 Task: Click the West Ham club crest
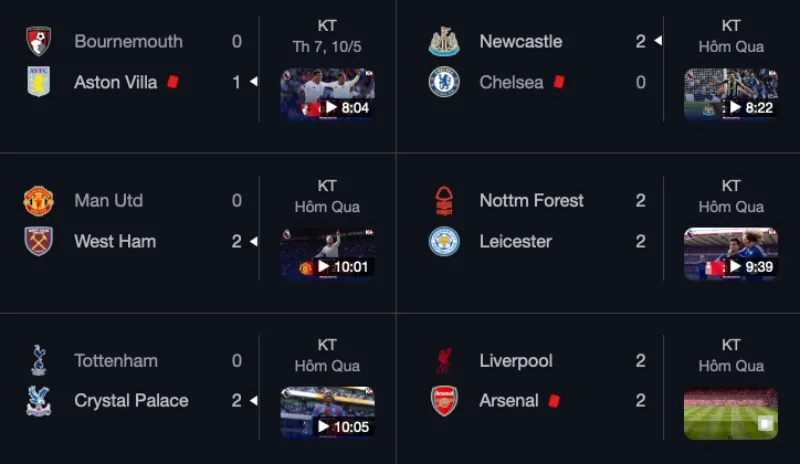38,241
